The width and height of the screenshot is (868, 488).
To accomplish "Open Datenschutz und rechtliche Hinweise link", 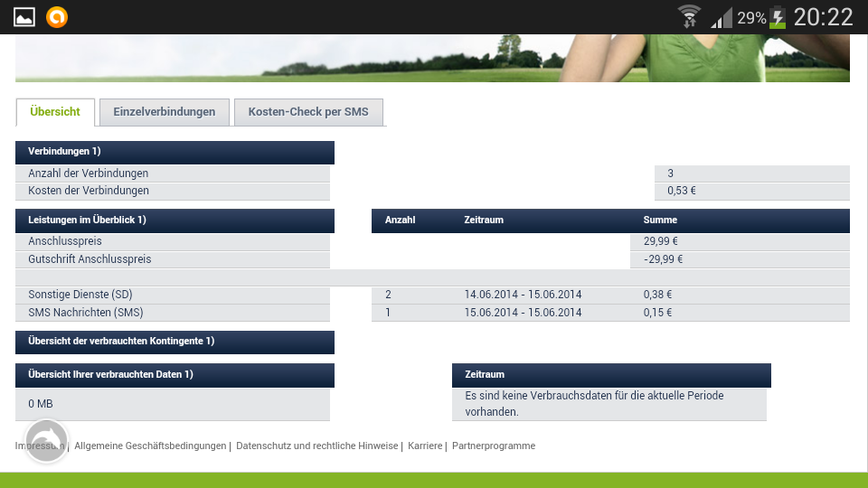I will (316, 446).
